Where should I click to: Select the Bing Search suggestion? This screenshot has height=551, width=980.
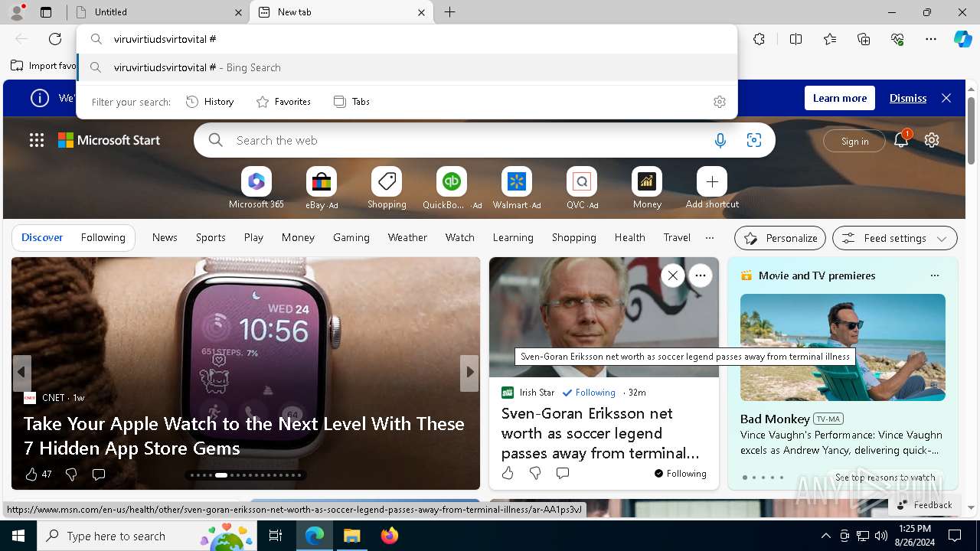tap(407, 67)
